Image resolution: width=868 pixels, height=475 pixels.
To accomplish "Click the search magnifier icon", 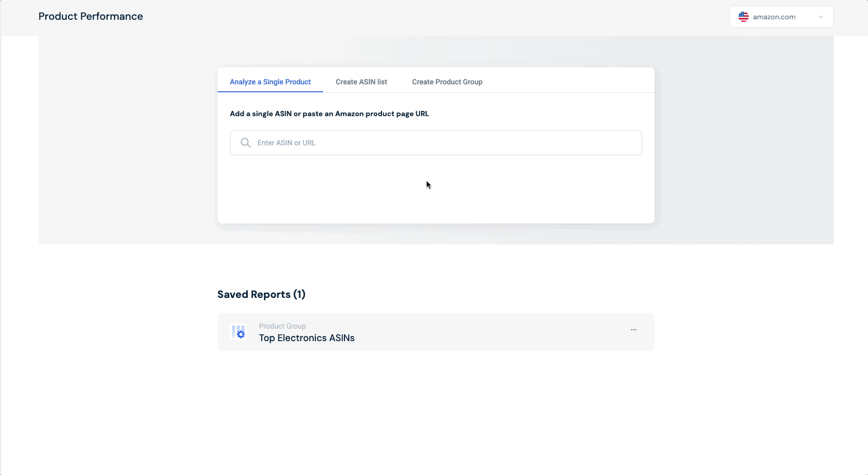I will pos(246,143).
